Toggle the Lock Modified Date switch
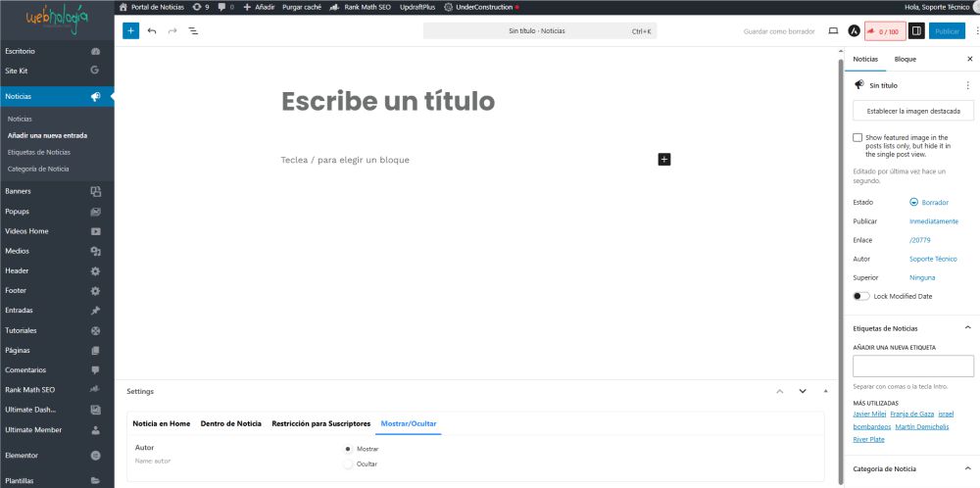This screenshot has height=488, width=980. click(860, 296)
